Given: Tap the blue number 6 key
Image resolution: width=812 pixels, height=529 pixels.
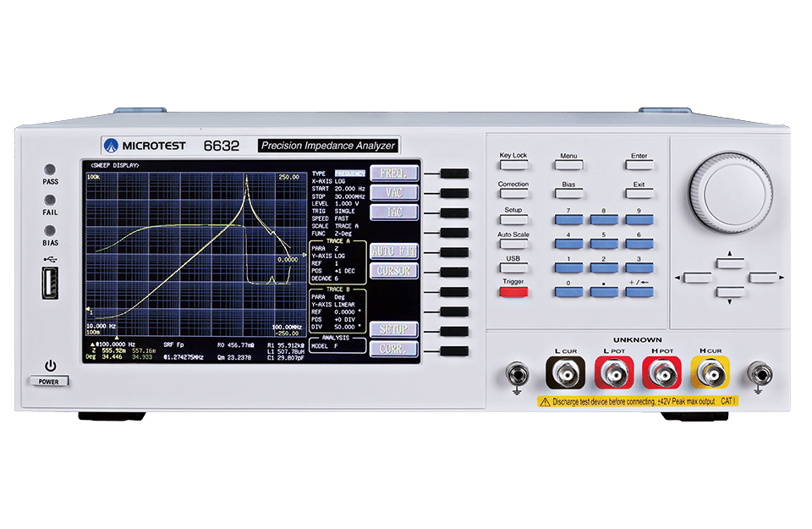Looking at the screenshot, I should point(639,244).
